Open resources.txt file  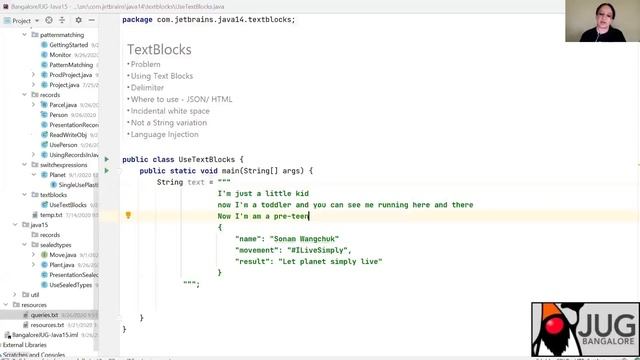(x=47, y=325)
